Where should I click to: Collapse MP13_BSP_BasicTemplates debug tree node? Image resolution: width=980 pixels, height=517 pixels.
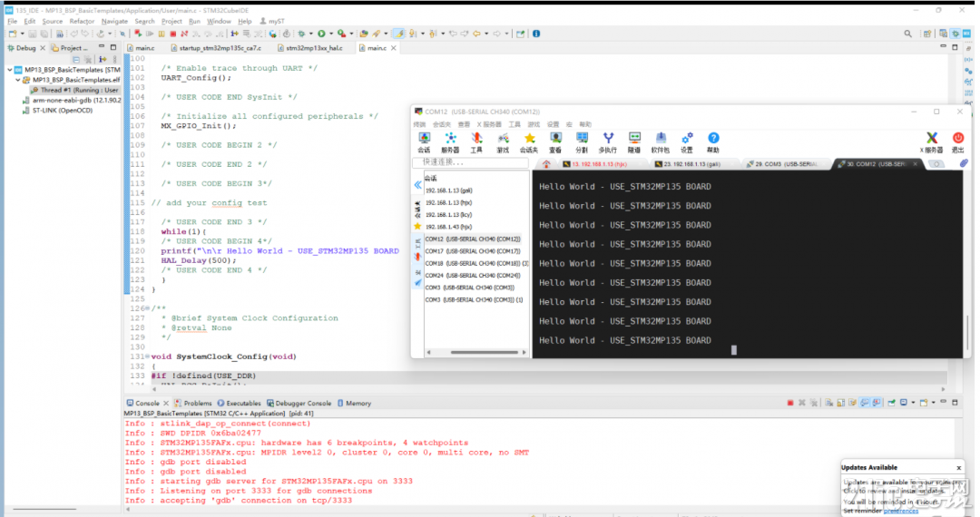point(10,70)
